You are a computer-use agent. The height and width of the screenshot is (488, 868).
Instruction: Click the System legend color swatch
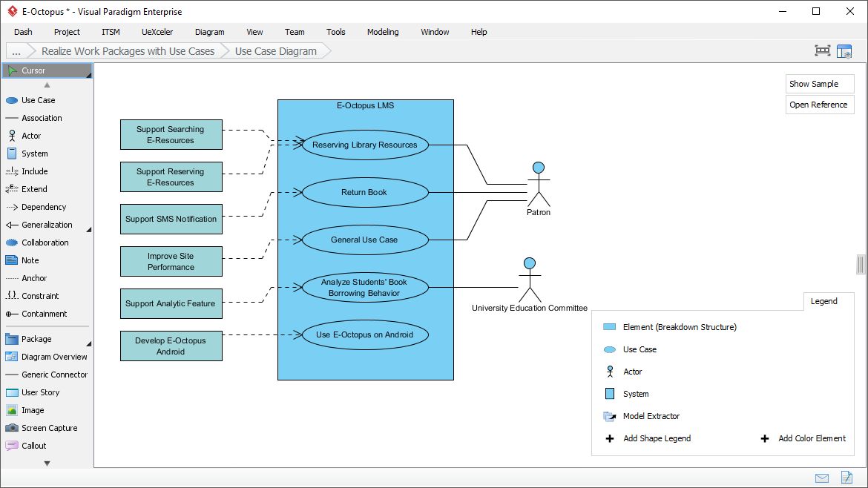coord(610,394)
